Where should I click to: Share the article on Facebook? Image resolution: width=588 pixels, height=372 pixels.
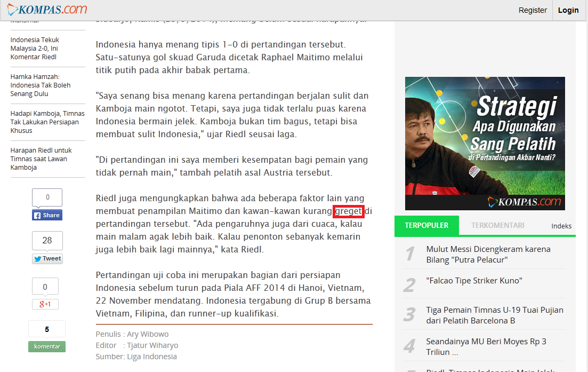47,215
